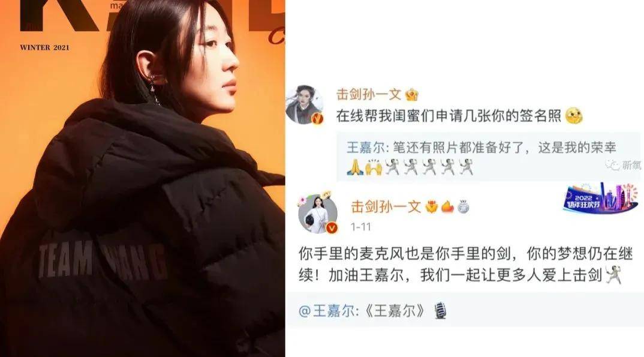644x357 pixels.
Task: Click the flame badge next to lower username
Action: 447,206
